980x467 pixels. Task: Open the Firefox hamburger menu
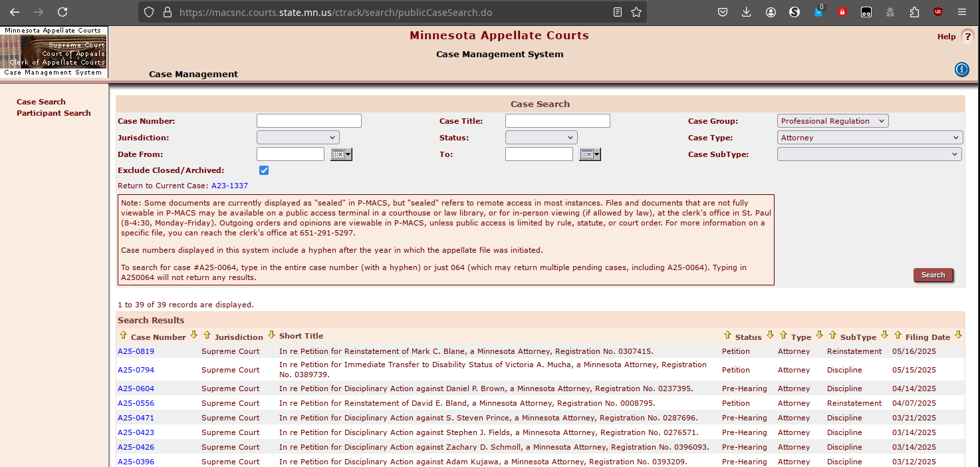coord(962,12)
